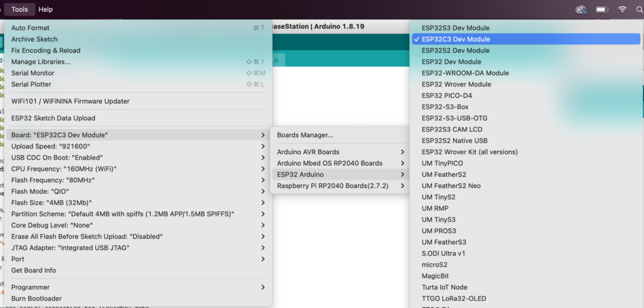Select ESP32-S3-USB-OTG board

click(x=526, y=118)
